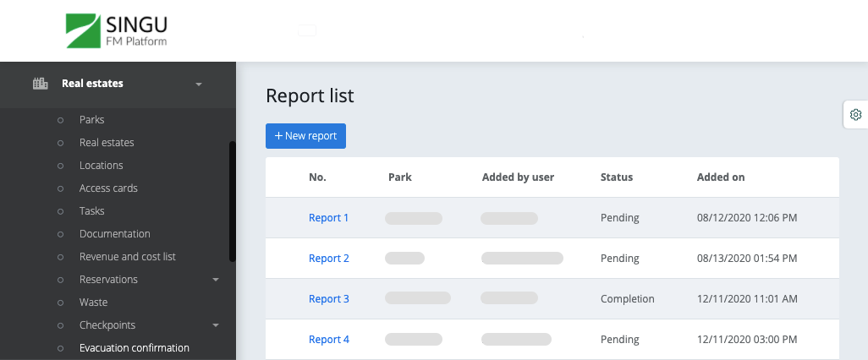Open Waste menu item
This screenshot has height=360, width=868.
coord(94,302)
